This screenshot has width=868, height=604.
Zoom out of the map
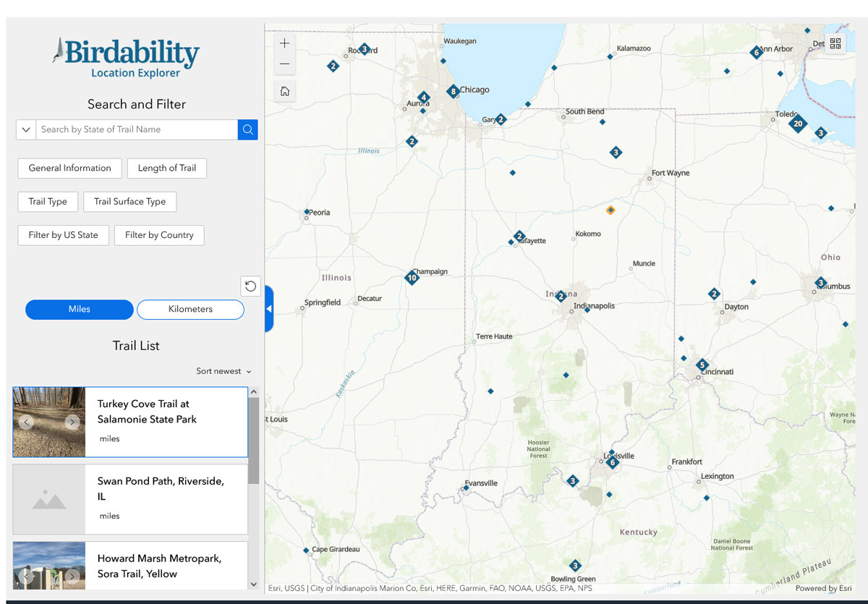point(285,64)
